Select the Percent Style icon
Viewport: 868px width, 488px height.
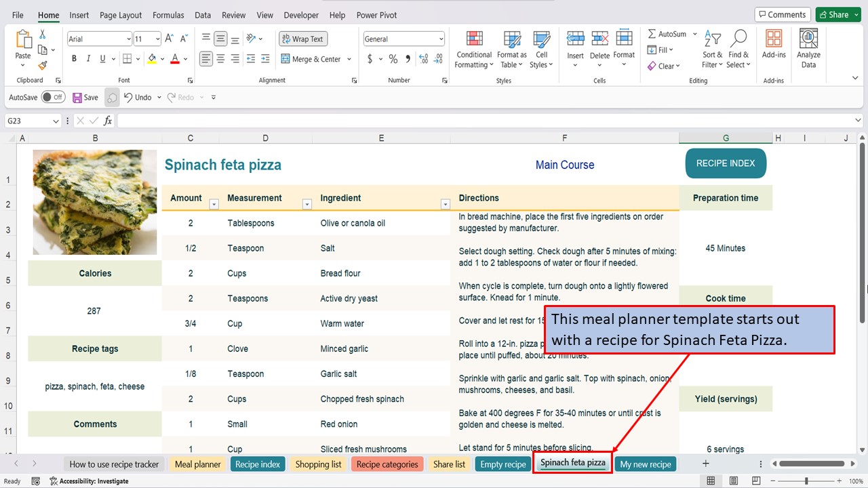[392, 59]
